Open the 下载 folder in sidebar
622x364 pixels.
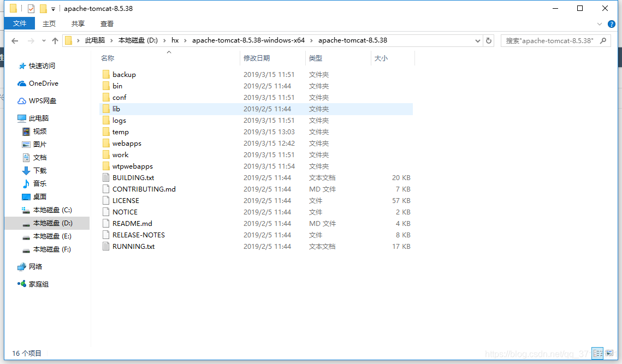pyautogui.click(x=40, y=170)
